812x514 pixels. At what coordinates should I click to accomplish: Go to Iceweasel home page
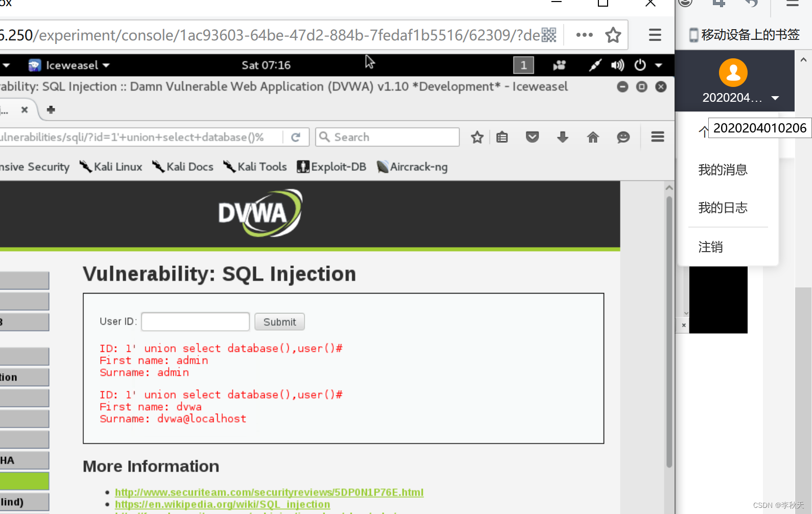coord(593,137)
